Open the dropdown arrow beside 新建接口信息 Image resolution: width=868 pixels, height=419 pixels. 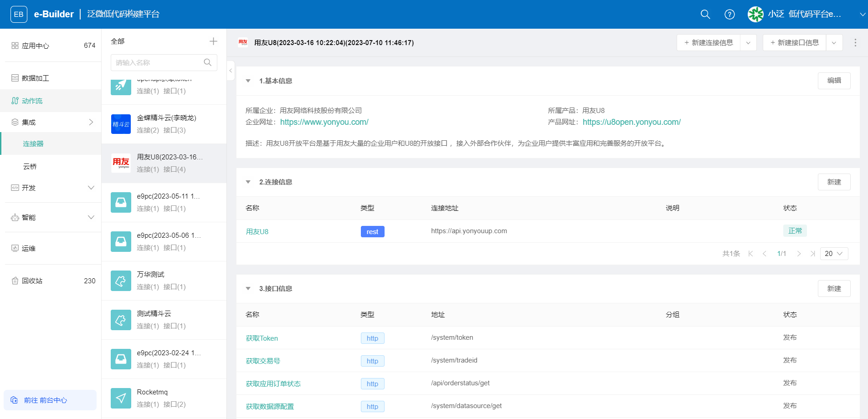tap(834, 43)
